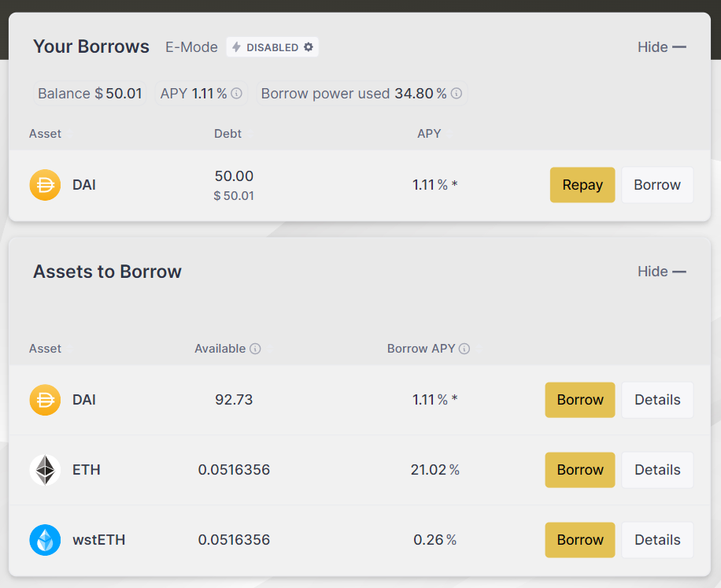
Task: Borrow wstETH asset
Action: pos(580,540)
